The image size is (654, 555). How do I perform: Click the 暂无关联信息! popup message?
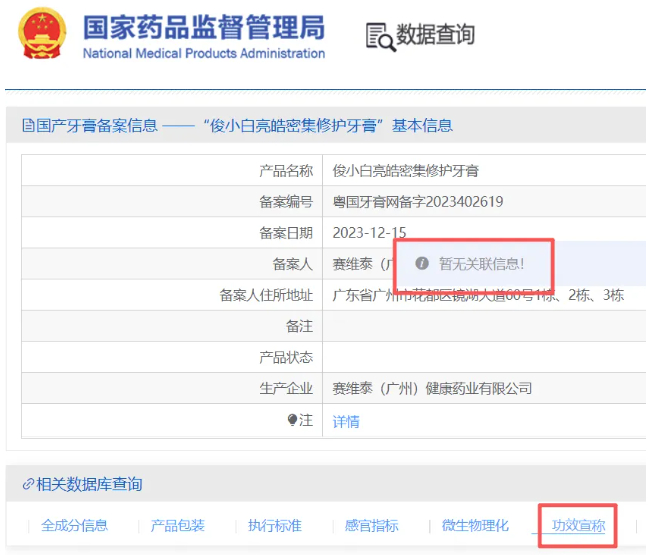[x=481, y=264]
